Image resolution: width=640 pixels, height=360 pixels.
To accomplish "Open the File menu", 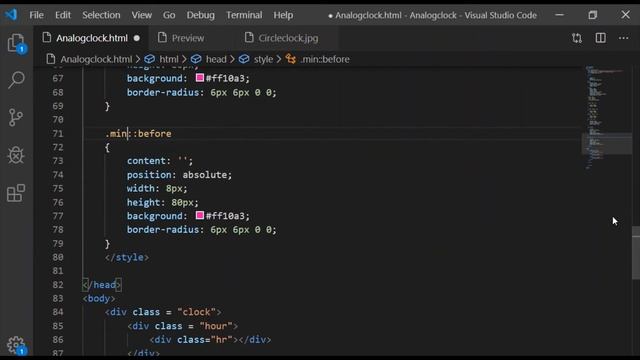I will coord(36,15).
